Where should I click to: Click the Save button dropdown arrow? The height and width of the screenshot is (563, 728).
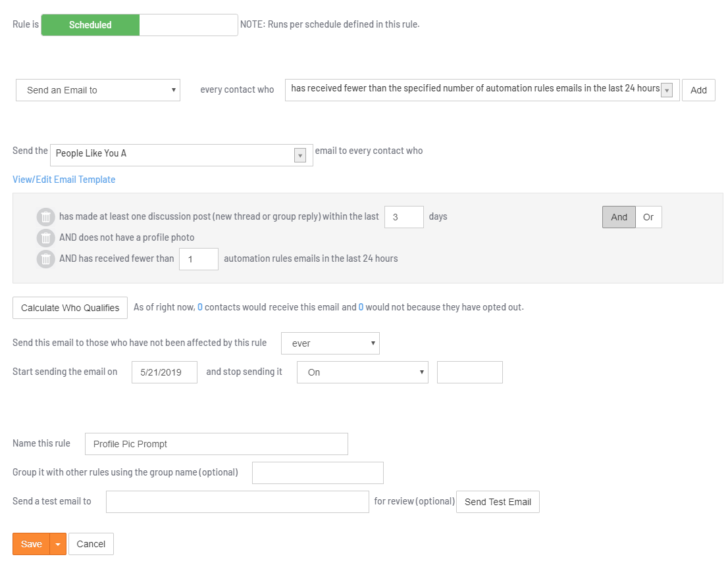(x=58, y=544)
